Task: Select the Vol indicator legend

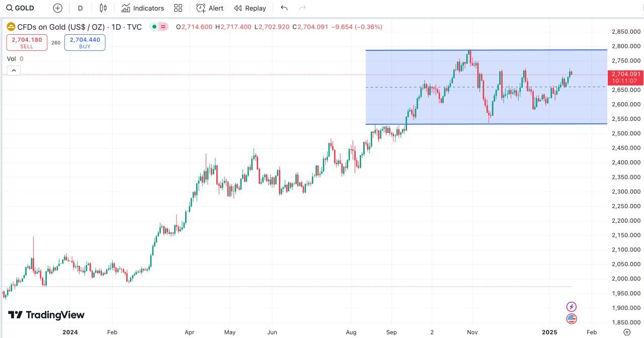Action: (x=15, y=58)
